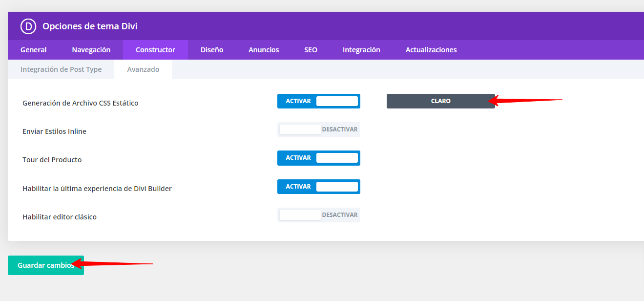Open the Diseño tab
The image size is (644, 301).
[x=212, y=50]
